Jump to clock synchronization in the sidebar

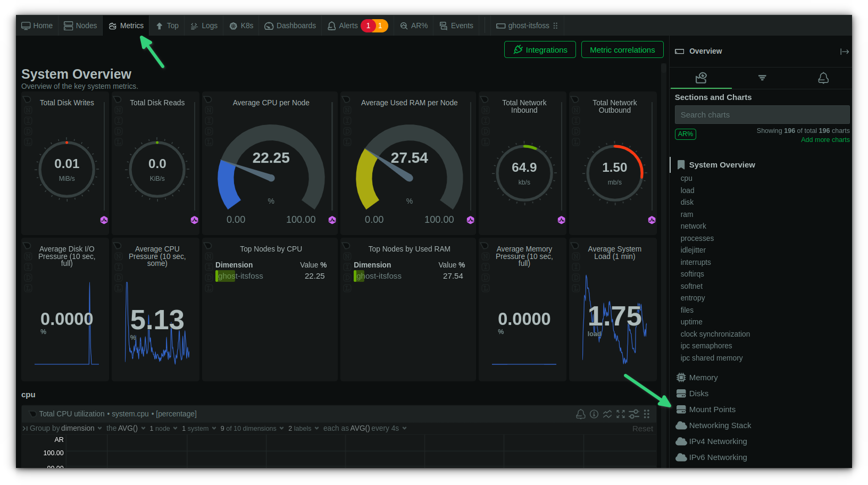[x=715, y=334]
